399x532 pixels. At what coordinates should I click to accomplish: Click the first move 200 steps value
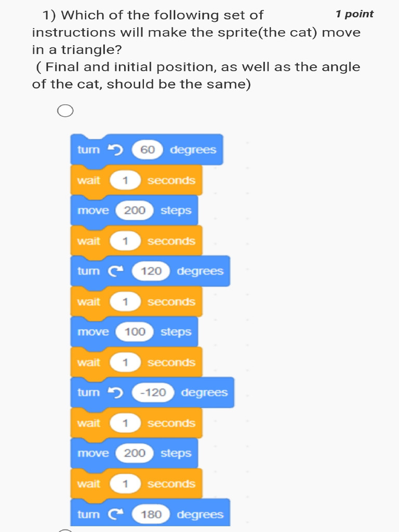pyautogui.click(x=135, y=210)
